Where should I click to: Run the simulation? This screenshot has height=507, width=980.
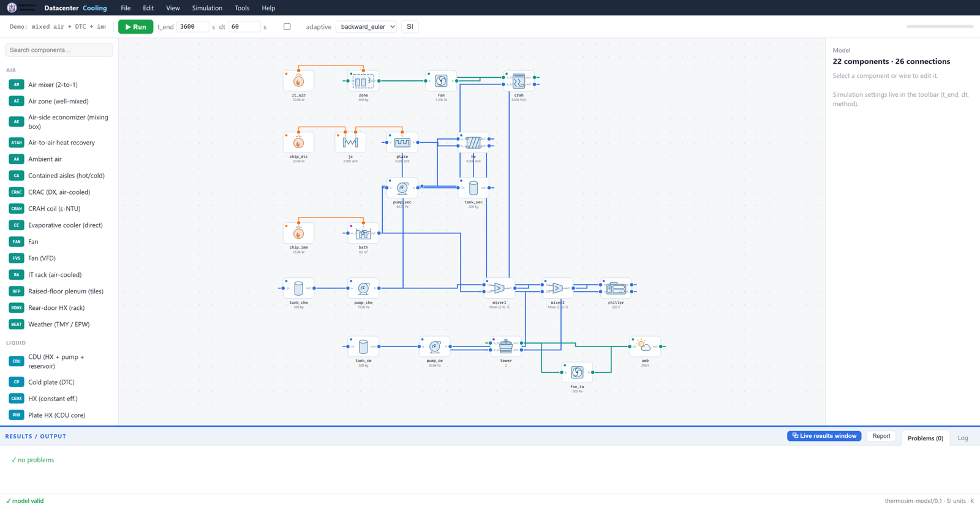[135, 27]
